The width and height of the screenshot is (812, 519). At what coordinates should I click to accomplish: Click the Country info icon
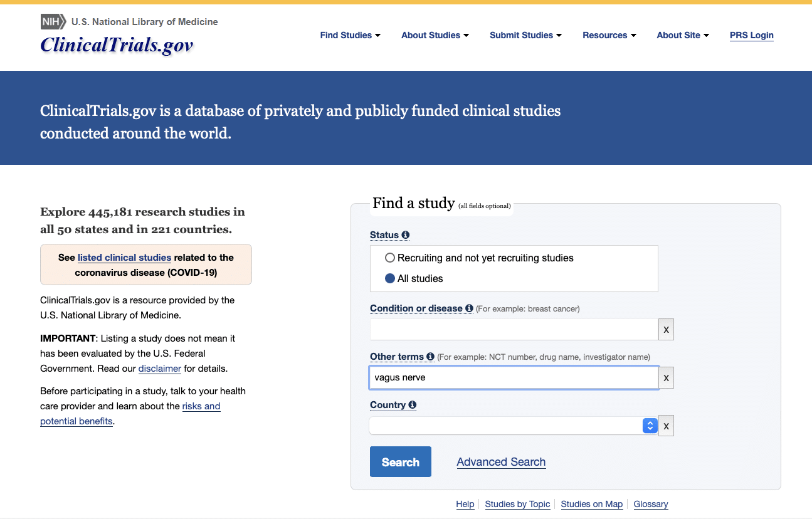[x=412, y=405]
